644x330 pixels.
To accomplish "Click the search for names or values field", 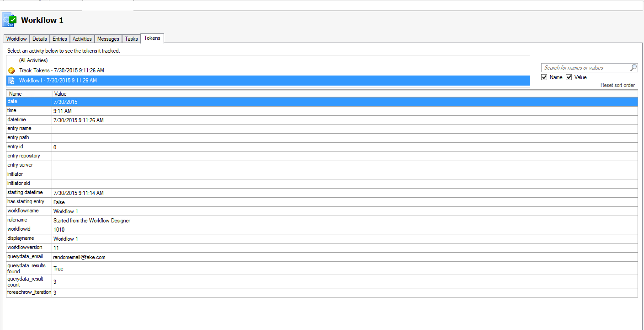I will pyautogui.click(x=585, y=68).
